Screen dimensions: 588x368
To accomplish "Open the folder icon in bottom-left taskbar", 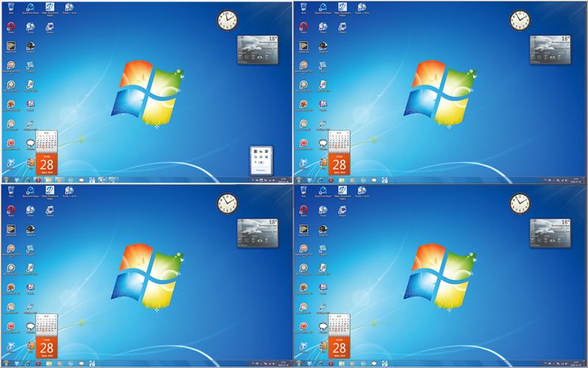I will (x=49, y=364).
